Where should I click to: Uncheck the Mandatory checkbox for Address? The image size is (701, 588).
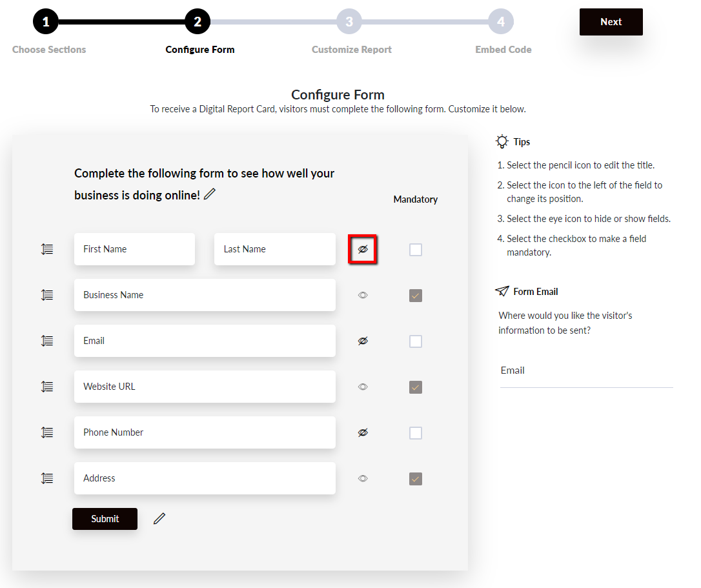tap(416, 479)
